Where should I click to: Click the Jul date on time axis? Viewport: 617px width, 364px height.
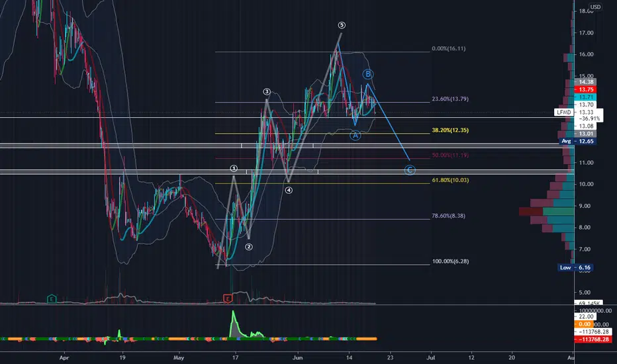click(x=431, y=357)
